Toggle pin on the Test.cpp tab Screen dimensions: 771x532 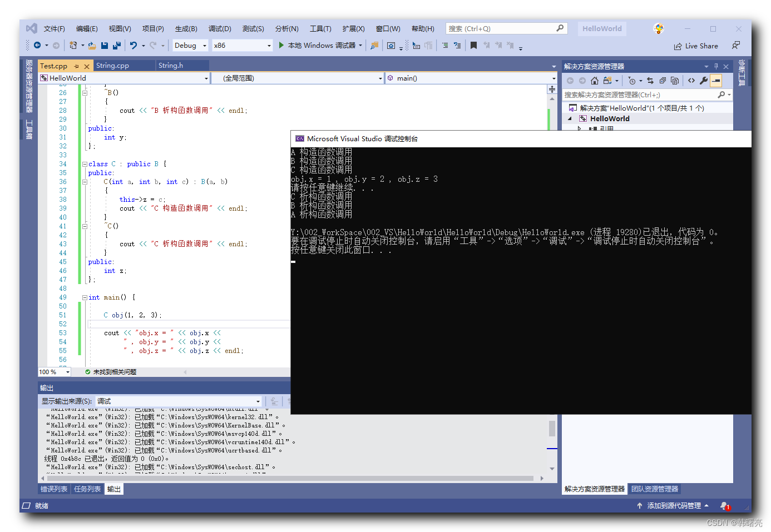(77, 66)
